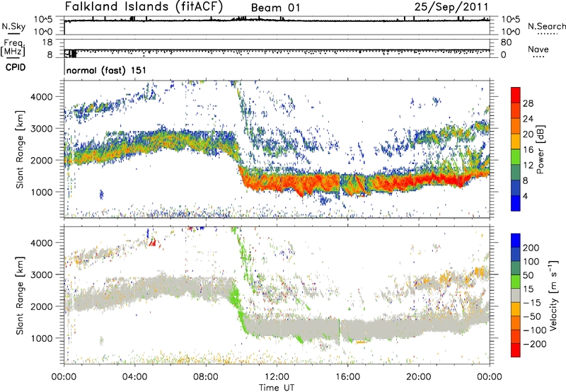Click the '16:00' time axis label
Image resolution: width=566 pixels, height=392 pixels.
tap(347, 377)
